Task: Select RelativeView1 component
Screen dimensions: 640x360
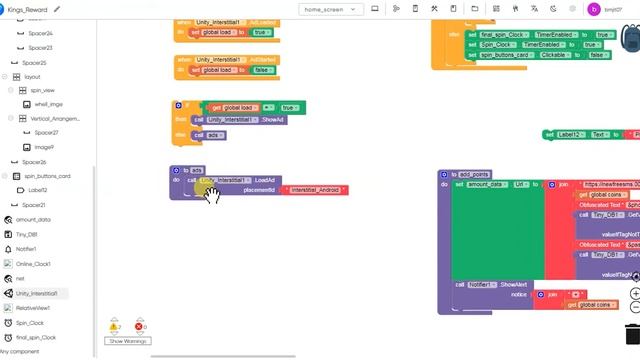Action: click(33, 308)
